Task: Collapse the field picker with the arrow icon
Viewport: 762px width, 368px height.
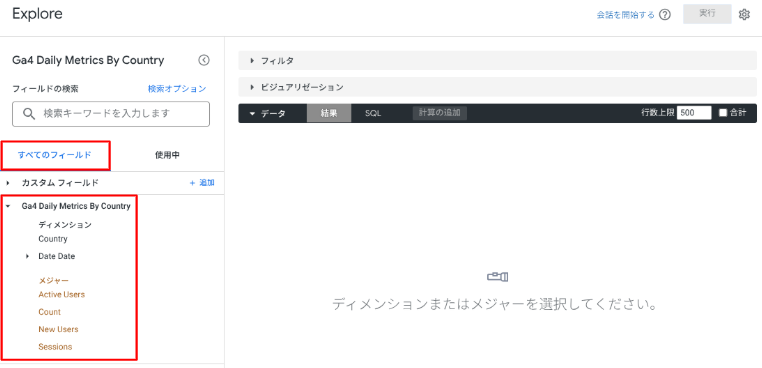Action: 204,60
